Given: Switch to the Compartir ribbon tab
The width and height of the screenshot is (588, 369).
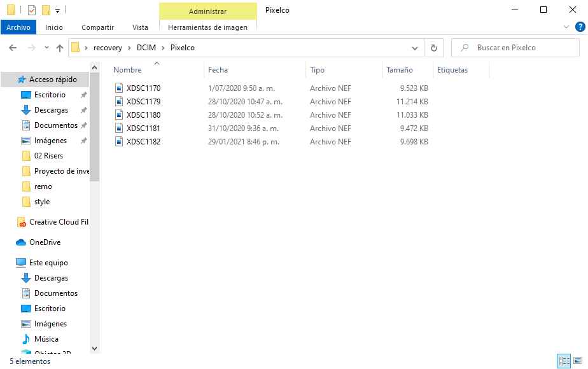Looking at the screenshot, I should pos(97,27).
